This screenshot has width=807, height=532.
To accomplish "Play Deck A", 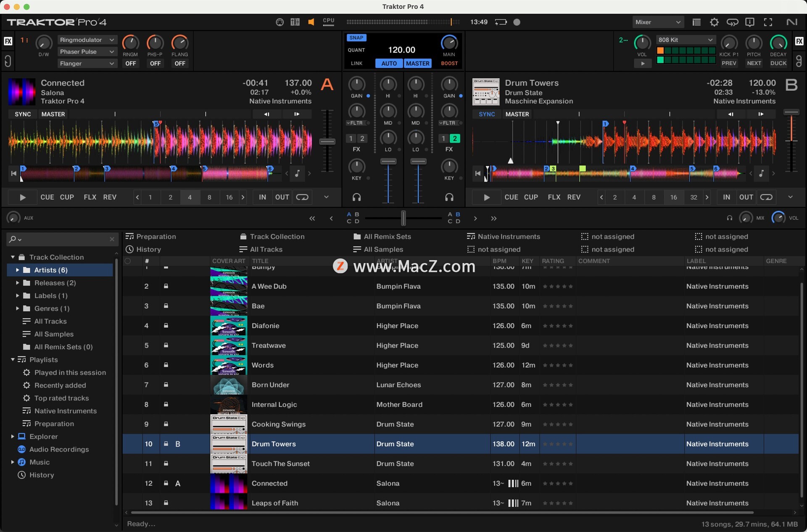I will click(x=23, y=197).
